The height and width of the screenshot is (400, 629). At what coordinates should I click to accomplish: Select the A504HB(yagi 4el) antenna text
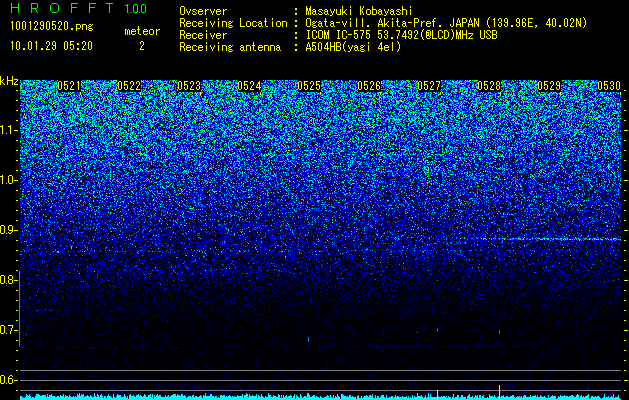tap(353, 47)
